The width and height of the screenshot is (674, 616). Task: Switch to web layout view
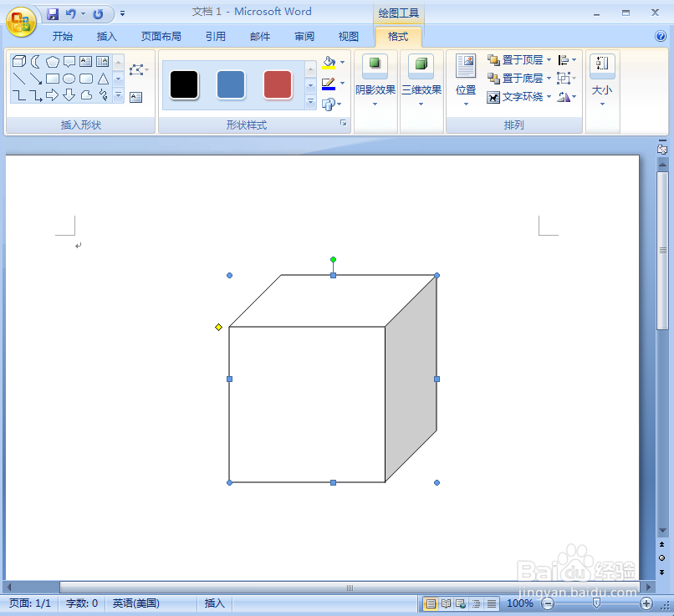pos(461,603)
